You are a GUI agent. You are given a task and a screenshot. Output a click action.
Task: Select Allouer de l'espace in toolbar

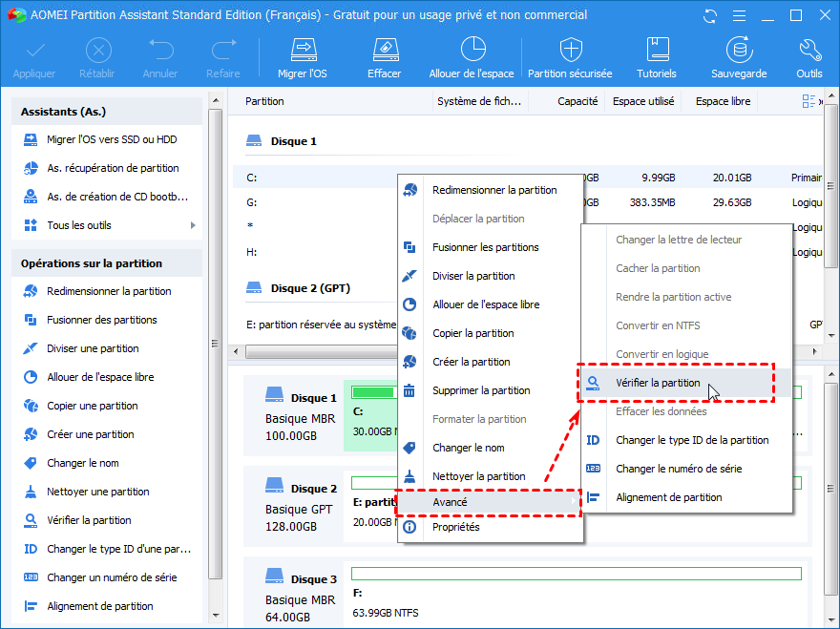[472, 58]
